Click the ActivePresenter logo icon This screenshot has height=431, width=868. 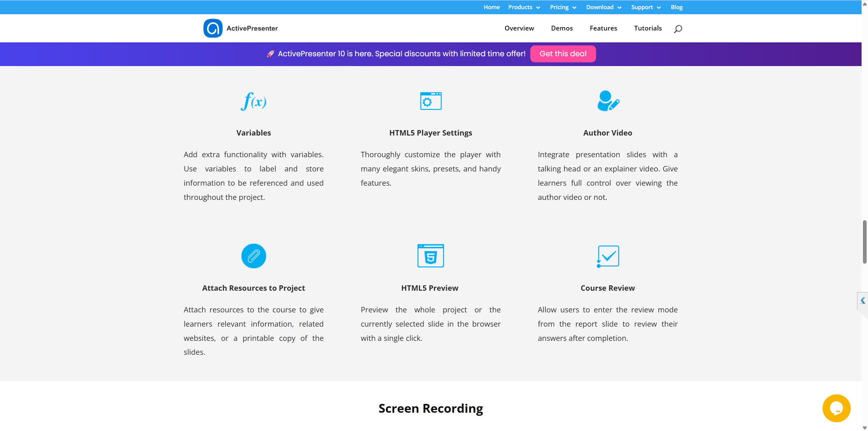point(213,28)
